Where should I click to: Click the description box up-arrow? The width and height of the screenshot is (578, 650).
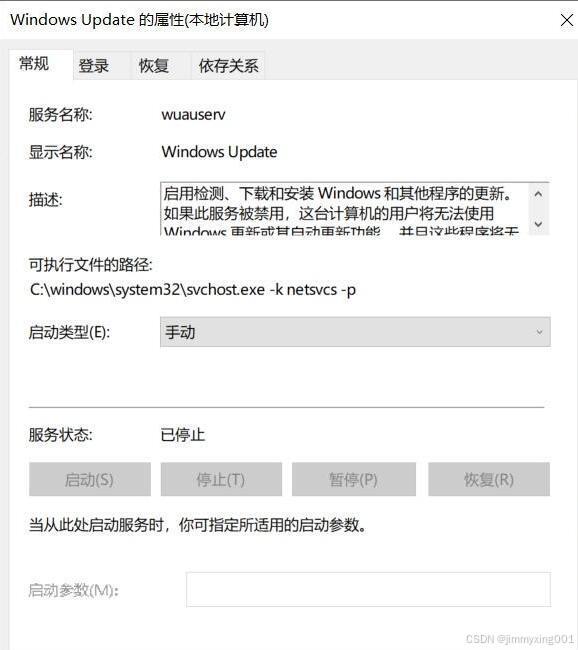pyautogui.click(x=538, y=194)
